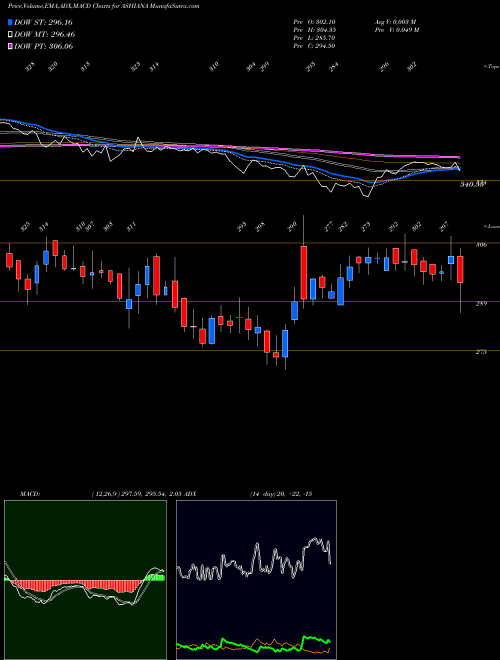Select the 'DOW MT: 296.46' legend text

tap(45, 34)
